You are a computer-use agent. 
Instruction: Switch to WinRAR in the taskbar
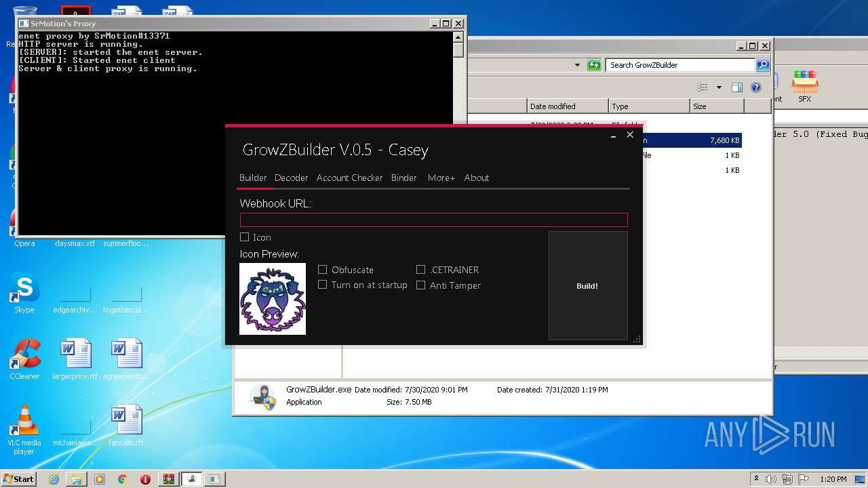point(169,479)
